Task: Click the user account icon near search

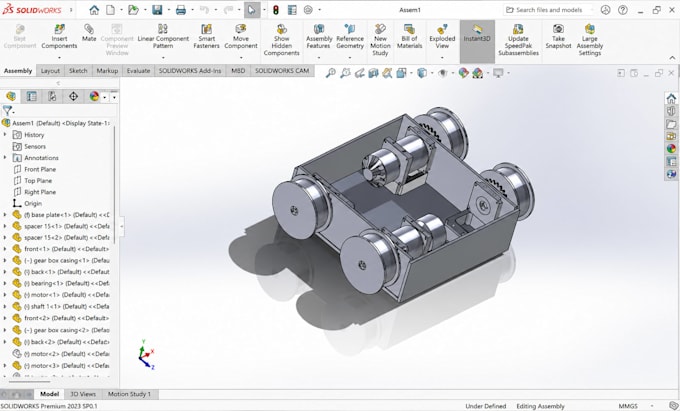Action: click(605, 10)
